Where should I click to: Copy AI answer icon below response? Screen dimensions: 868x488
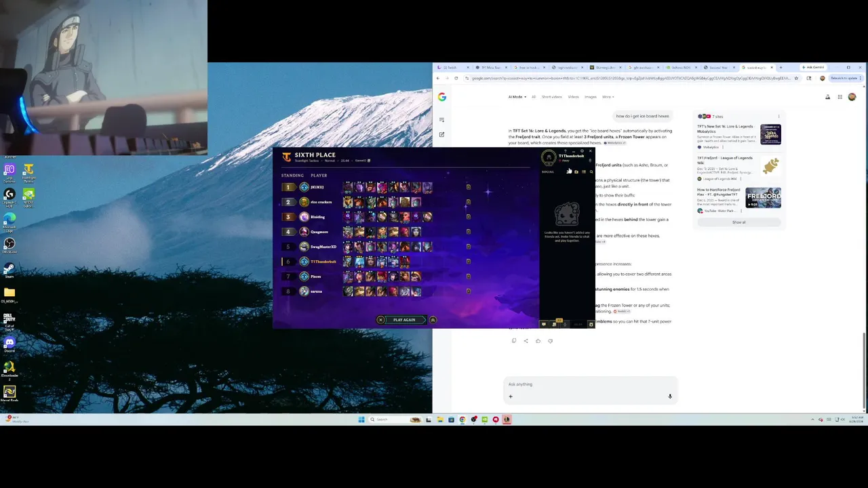(x=514, y=341)
